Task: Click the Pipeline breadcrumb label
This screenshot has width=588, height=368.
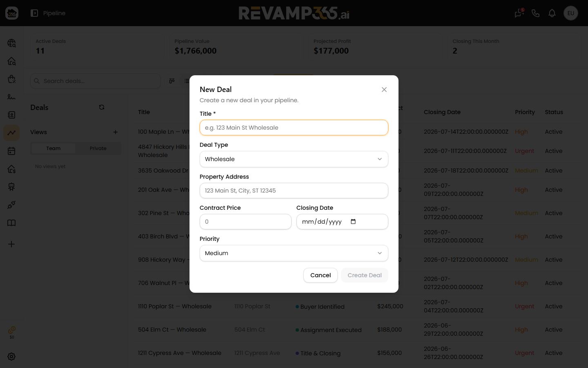Action: pos(54,13)
